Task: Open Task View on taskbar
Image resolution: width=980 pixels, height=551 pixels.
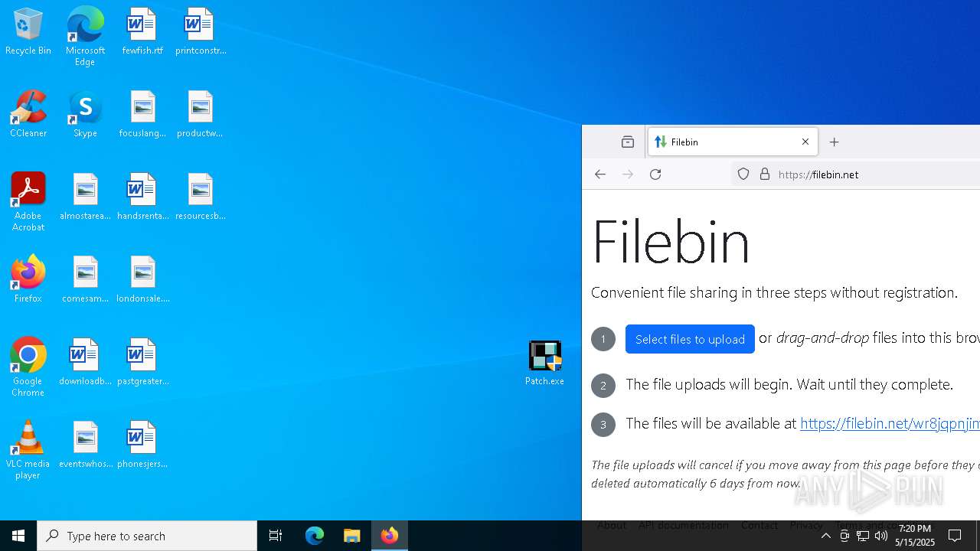Action: 276,536
